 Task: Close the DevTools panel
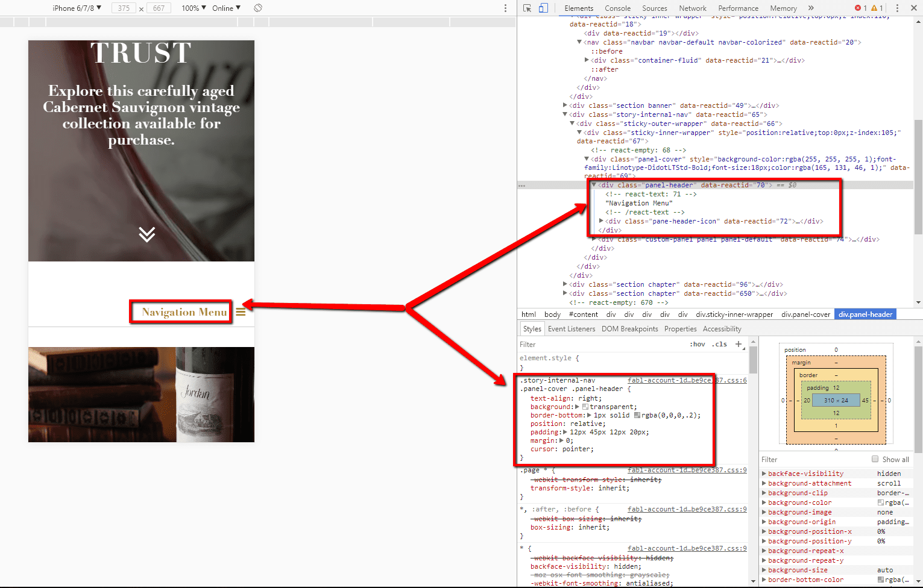click(914, 8)
